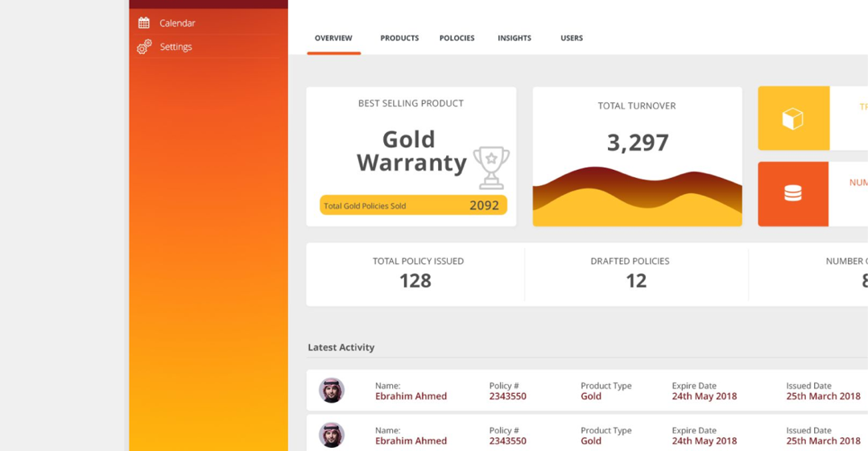This screenshot has height=451, width=868.
Task: Click the Total Policy Issued value 128
Action: tap(415, 280)
